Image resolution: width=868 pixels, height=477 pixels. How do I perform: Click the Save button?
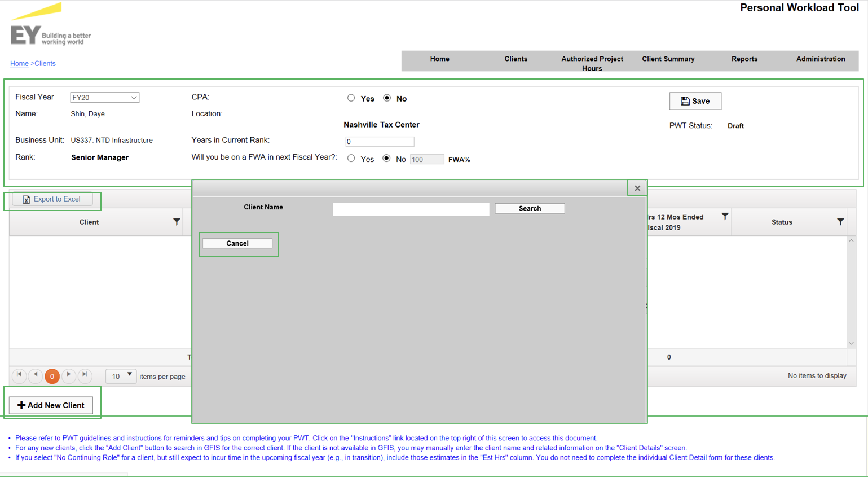(695, 101)
